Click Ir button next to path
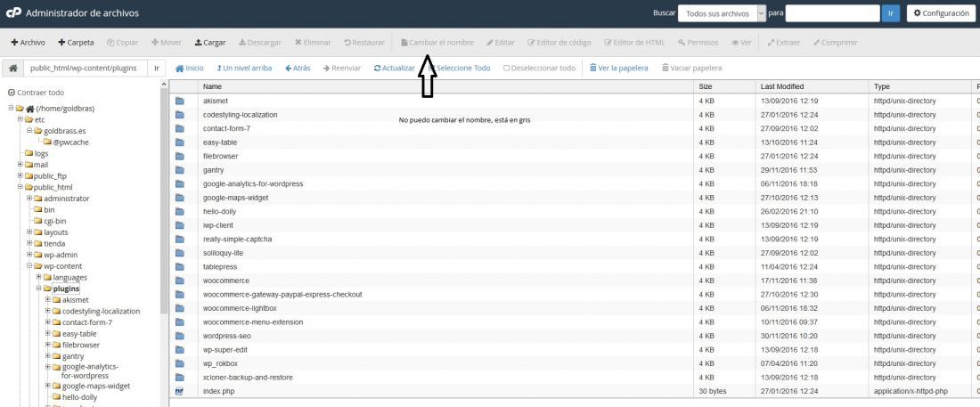 click(x=157, y=69)
